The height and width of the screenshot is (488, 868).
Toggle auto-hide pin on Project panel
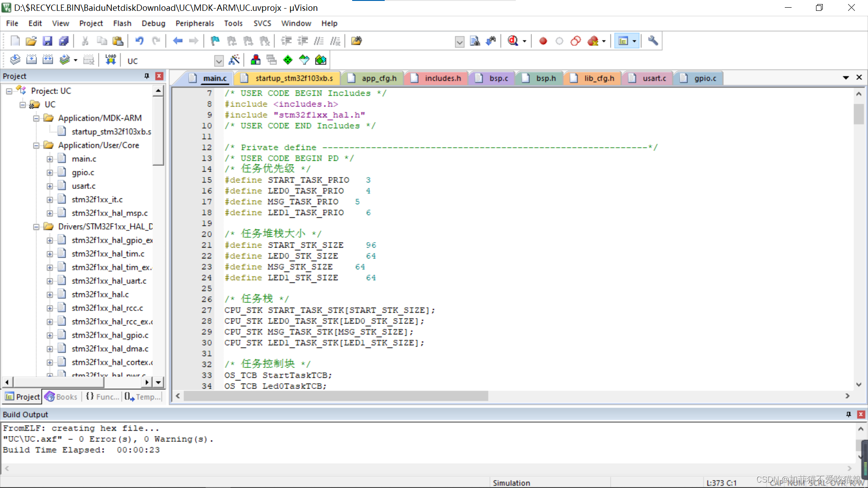(146, 76)
